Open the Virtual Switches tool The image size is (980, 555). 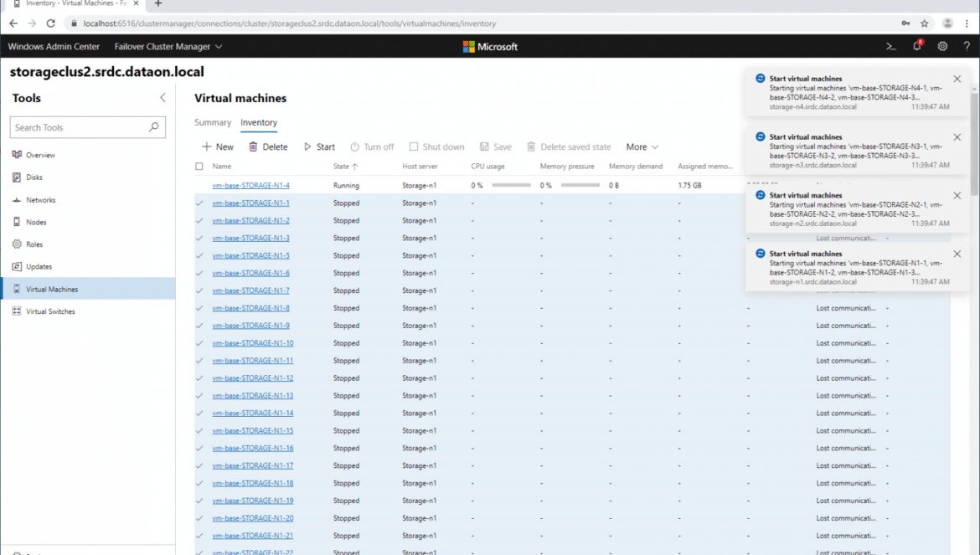click(x=50, y=311)
